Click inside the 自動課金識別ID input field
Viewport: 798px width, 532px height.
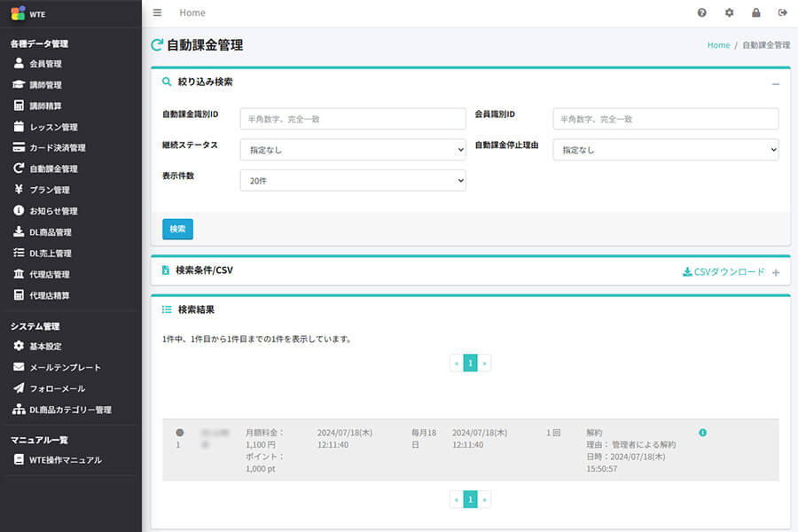[x=352, y=118]
